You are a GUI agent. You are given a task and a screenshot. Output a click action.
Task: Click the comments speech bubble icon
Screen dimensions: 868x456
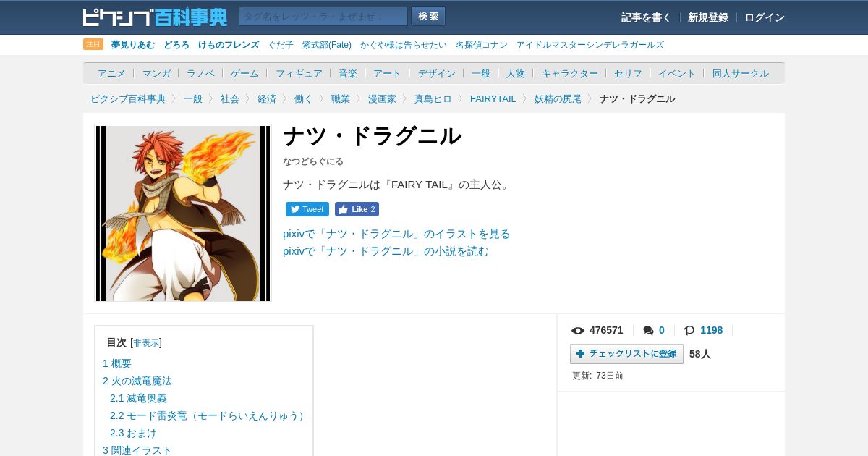point(648,331)
